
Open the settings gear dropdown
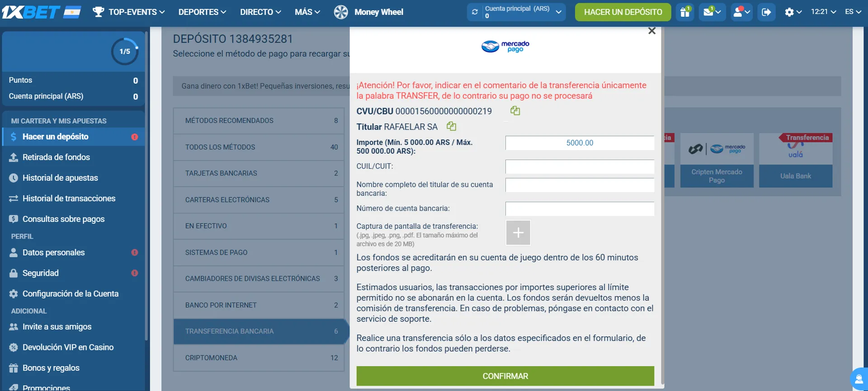pos(793,12)
